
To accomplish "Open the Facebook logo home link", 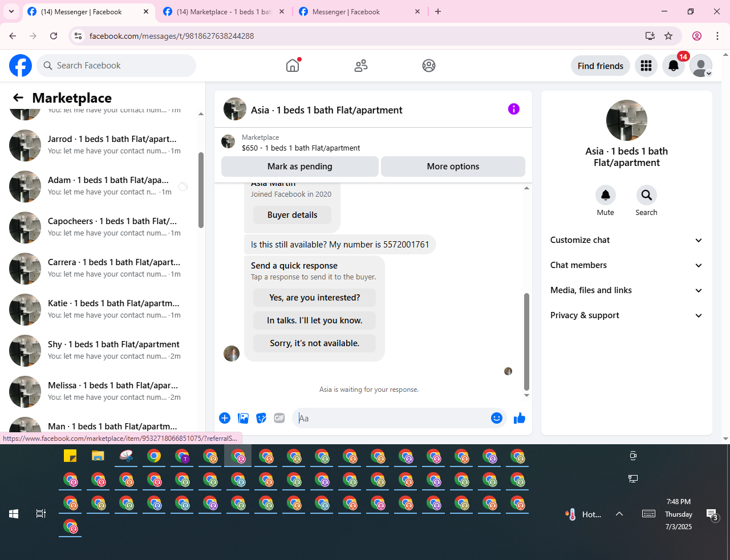I will click(21, 66).
